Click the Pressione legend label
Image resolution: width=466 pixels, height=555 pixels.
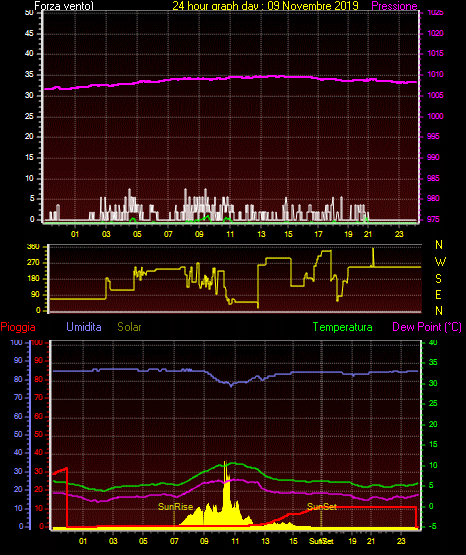click(x=394, y=6)
